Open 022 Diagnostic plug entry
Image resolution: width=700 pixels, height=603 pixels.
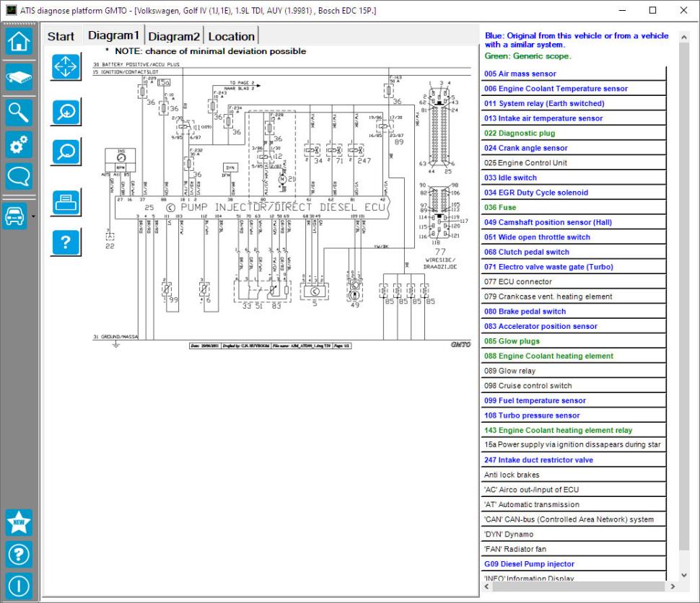pyautogui.click(x=573, y=133)
